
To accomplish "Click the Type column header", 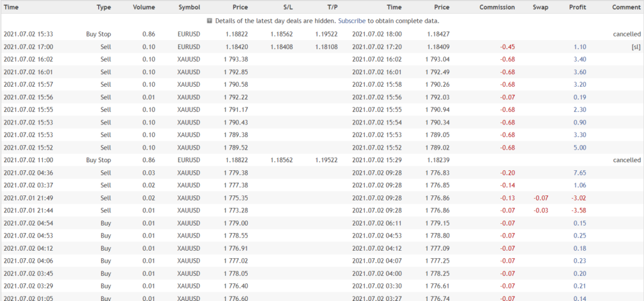I will pos(104,7).
